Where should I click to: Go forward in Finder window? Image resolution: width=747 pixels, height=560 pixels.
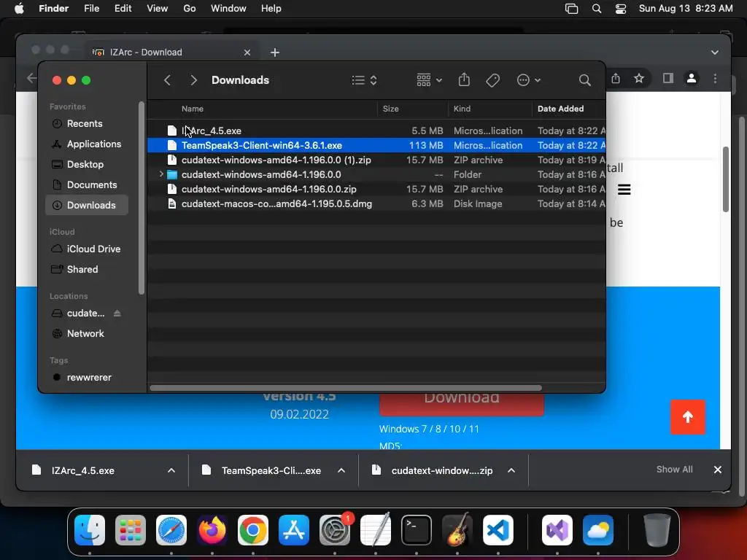[x=193, y=80]
